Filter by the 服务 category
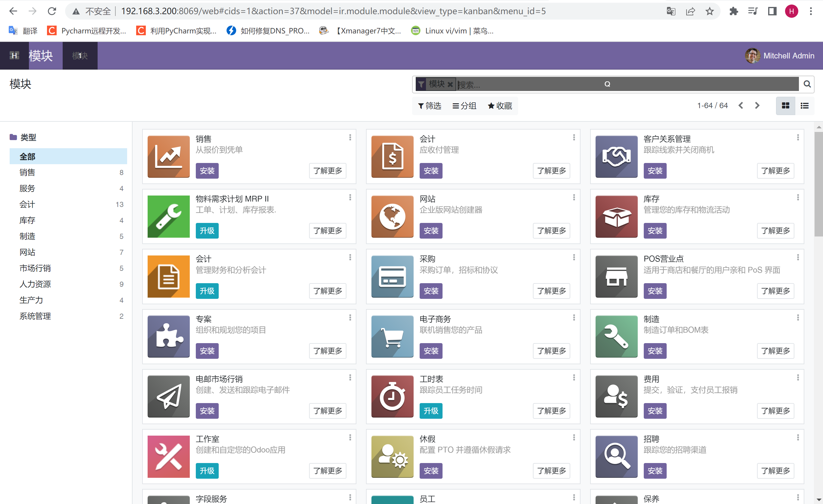This screenshot has height=504, width=823. pyautogui.click(x=68, y=188)
